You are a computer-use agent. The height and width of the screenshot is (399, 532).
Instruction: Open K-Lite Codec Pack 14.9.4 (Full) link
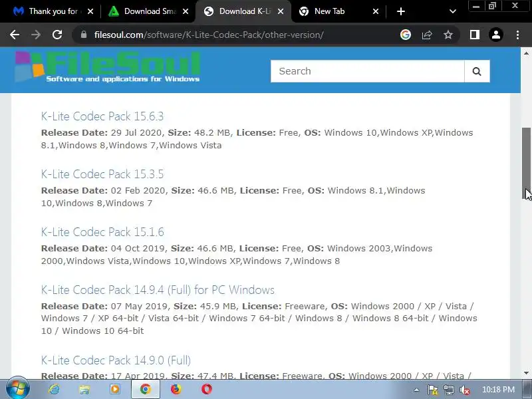158,290
